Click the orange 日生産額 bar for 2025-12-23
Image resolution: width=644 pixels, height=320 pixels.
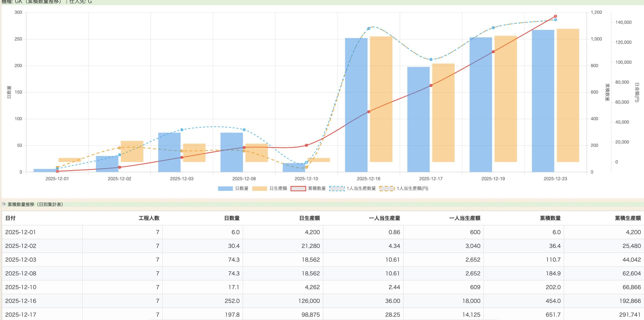pyautogui.click(x=568, y=96)
